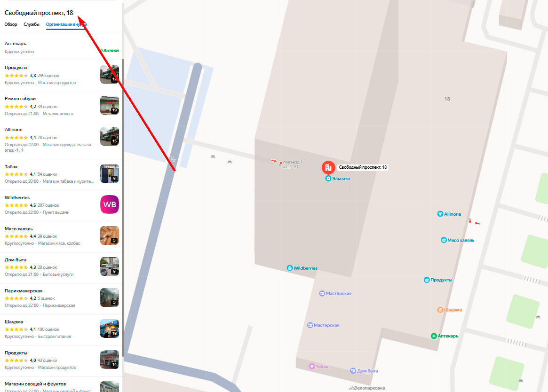The height and width of the screenshot is (392, 548).
Task: Select the Эльсити map icon
Action: 328,179
